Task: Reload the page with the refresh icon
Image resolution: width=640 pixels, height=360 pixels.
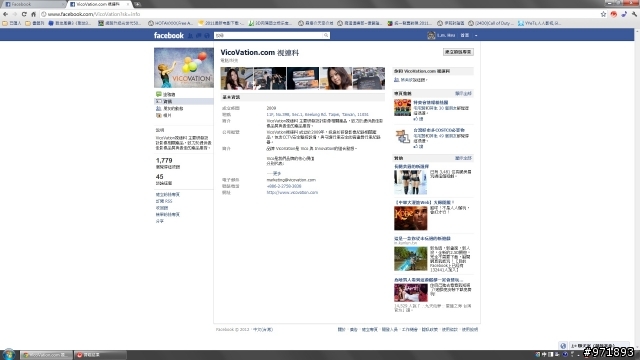Action: [x=24, y=14]
